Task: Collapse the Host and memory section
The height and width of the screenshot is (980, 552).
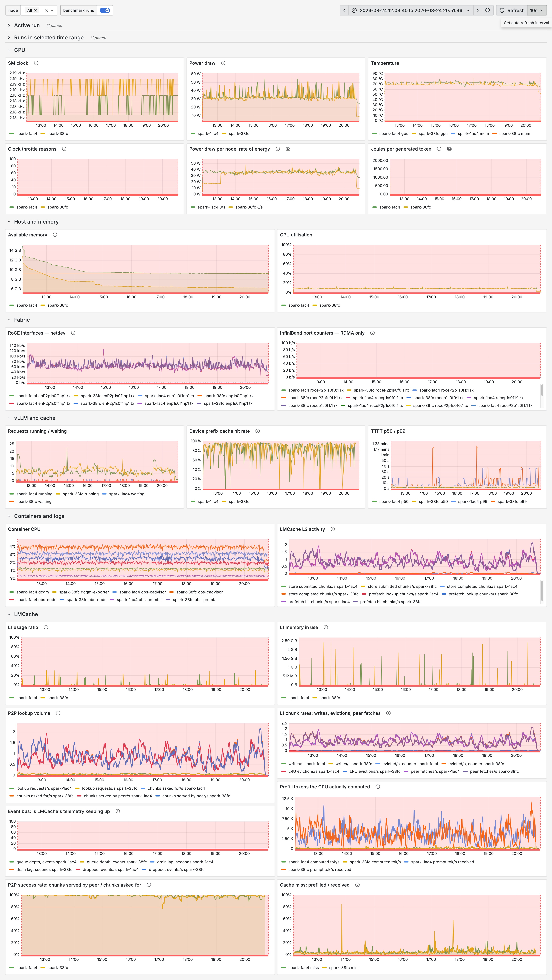Action: coord(36,222)
